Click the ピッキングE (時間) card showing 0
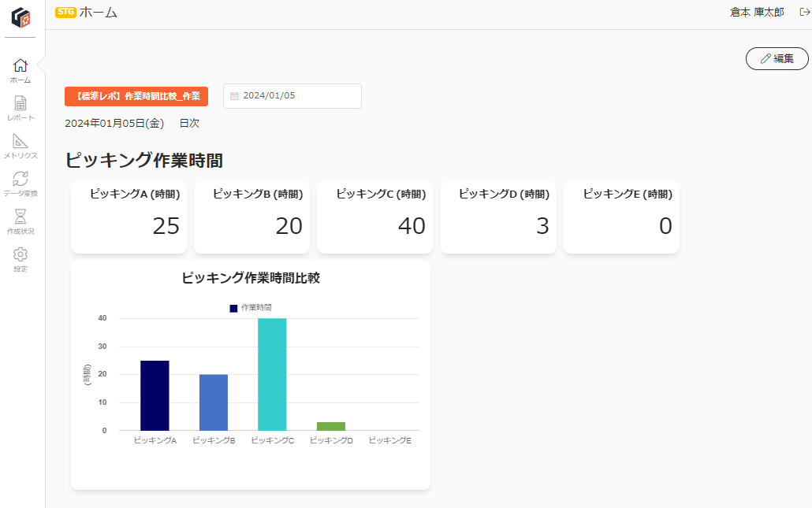The width and height of the screenshot is (812, 508). click(621, 217)
